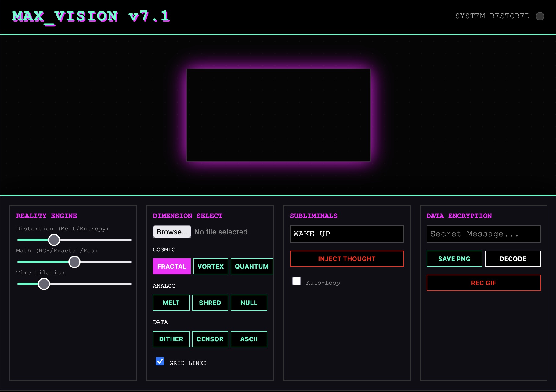Activate the MELT analog effect
Screen dimensions: 556x392
[x=171, y=303]
